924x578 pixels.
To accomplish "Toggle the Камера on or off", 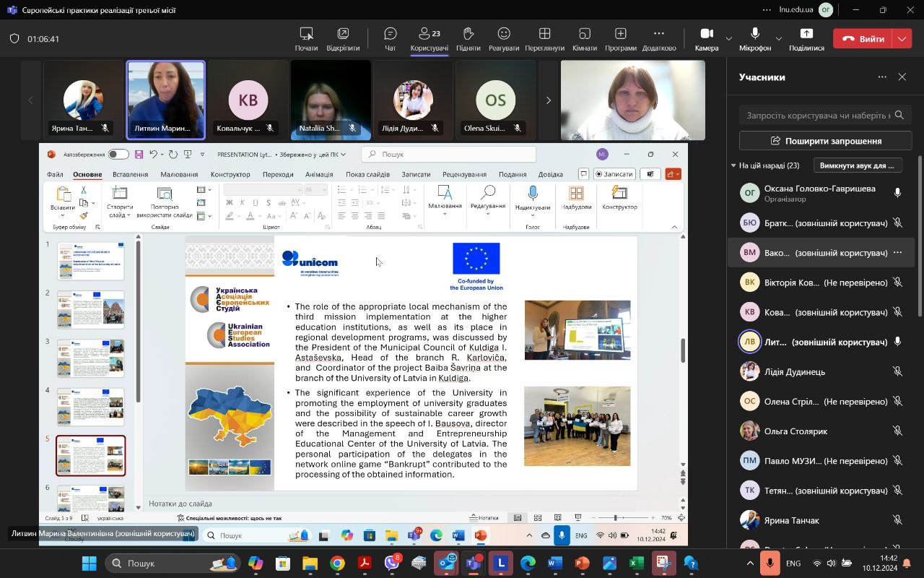I will [707, 39].
